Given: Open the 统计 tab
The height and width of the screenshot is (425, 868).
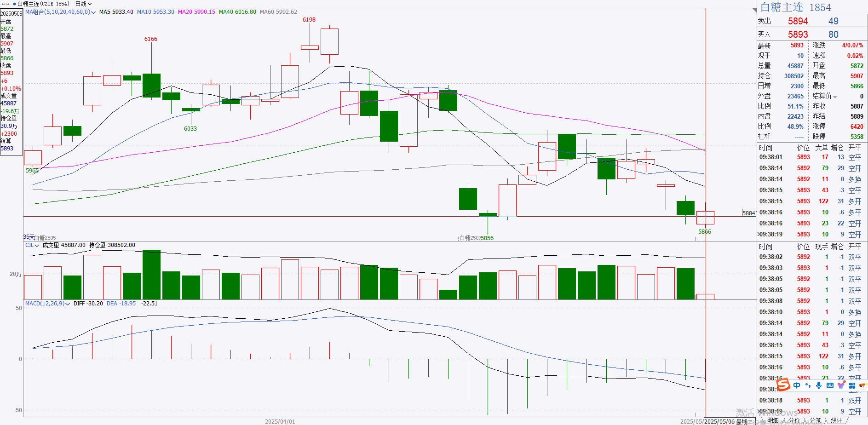Looking at the screenshot, I should tap(836, 420).
